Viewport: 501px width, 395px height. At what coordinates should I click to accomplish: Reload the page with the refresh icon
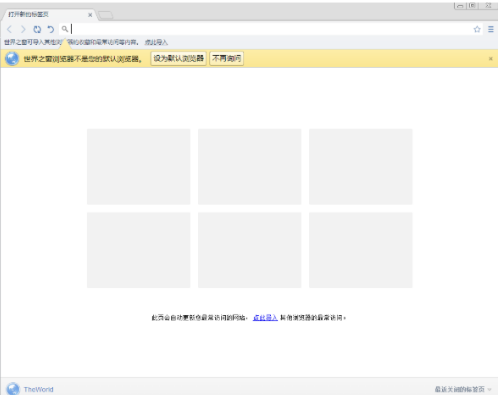coord(37,29)
